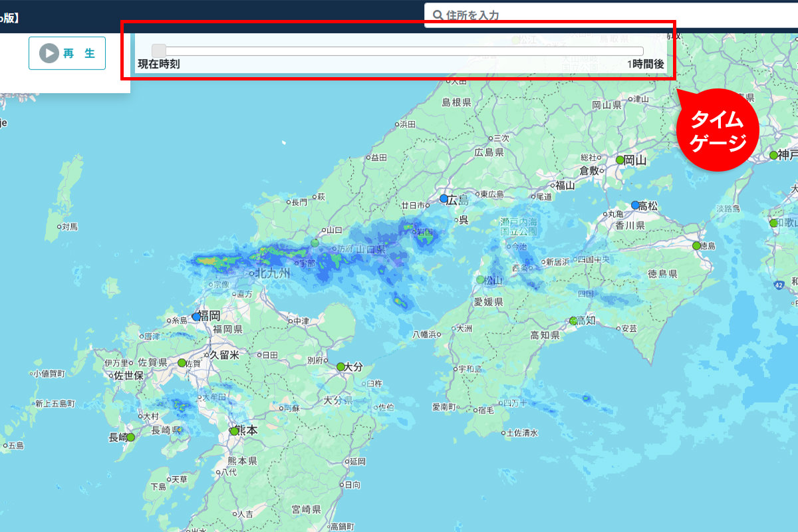
Task: Click the 宇和島 town label
Action: point(469,368)
